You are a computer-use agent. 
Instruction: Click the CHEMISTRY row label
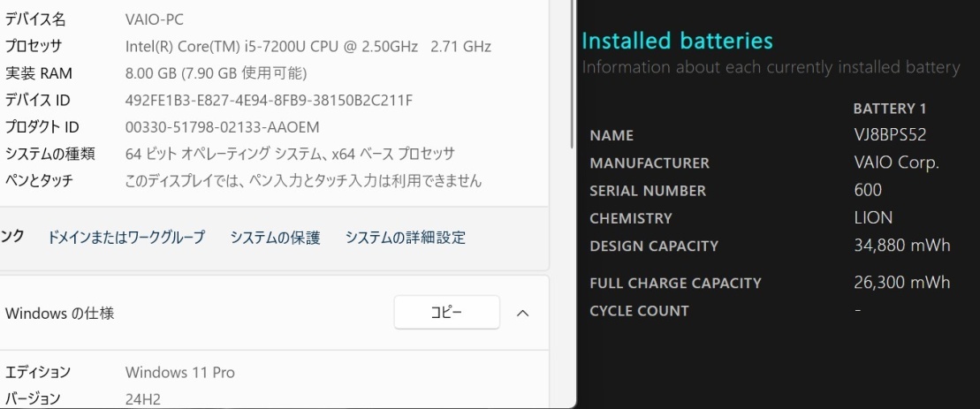click(x=631, y=218)
